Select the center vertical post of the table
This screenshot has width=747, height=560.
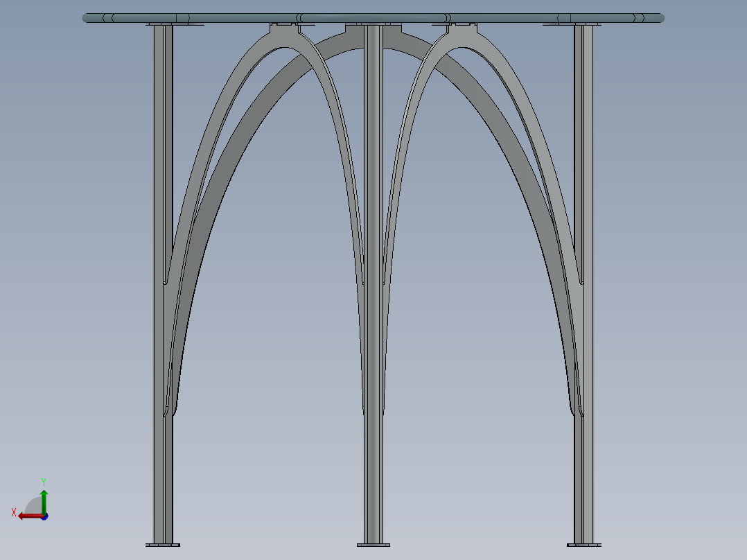point(373,283)
